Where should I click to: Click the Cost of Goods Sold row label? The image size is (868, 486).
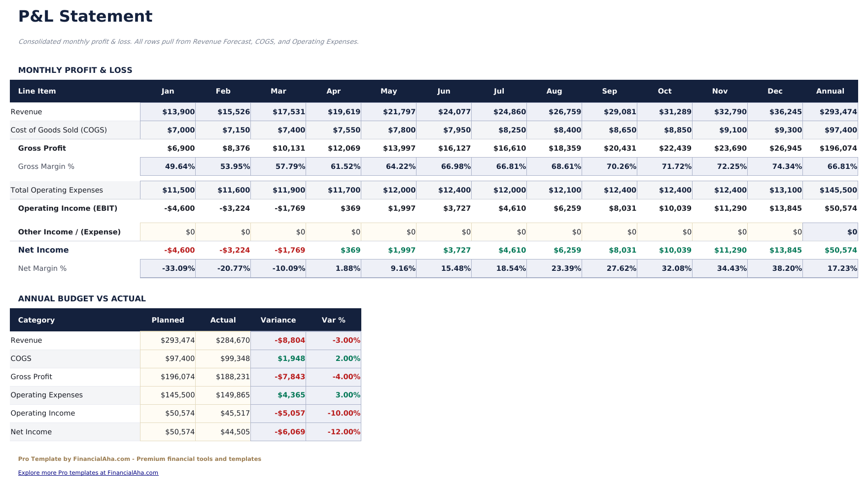pyautogui.click(x=59, y=130)
